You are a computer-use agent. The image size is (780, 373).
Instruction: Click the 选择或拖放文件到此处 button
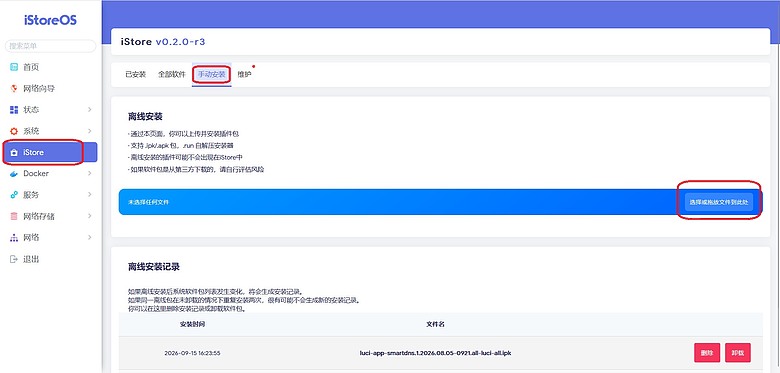click(719, 202)
